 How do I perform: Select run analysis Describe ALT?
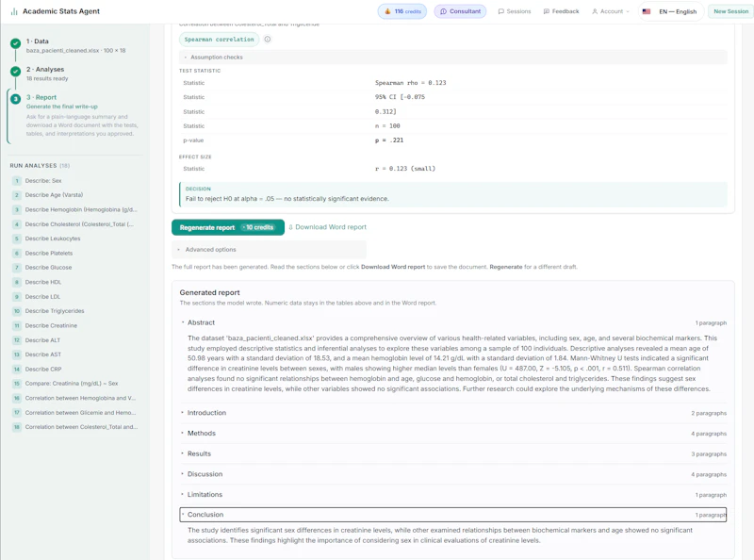[75, 340]
